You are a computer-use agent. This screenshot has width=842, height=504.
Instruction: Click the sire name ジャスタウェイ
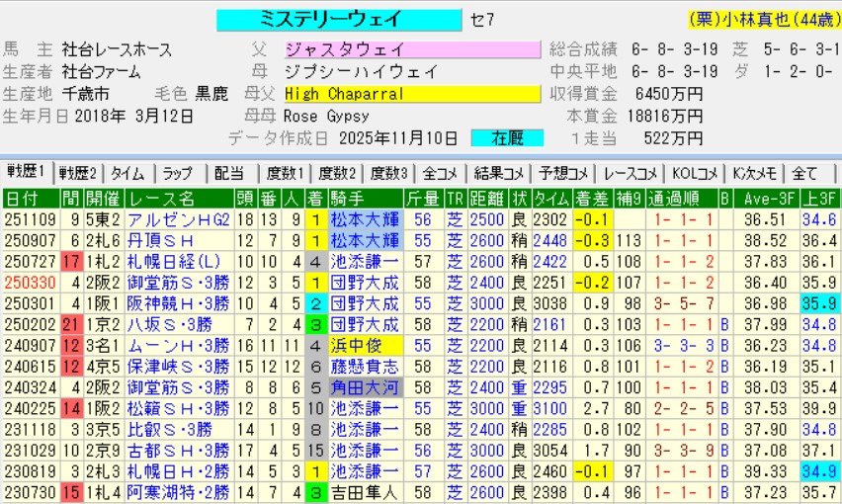(411, 49)
